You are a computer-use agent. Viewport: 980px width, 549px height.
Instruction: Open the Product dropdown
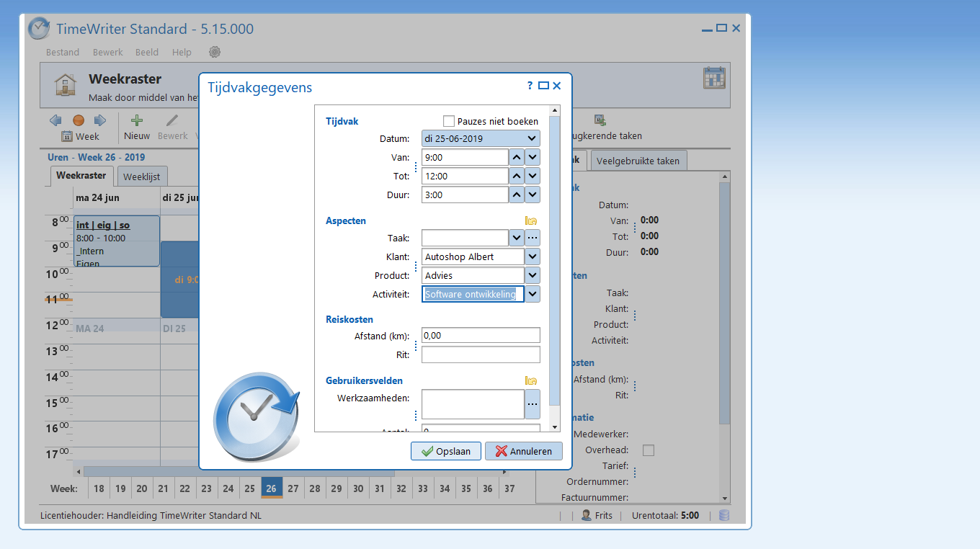coord(533,275)
